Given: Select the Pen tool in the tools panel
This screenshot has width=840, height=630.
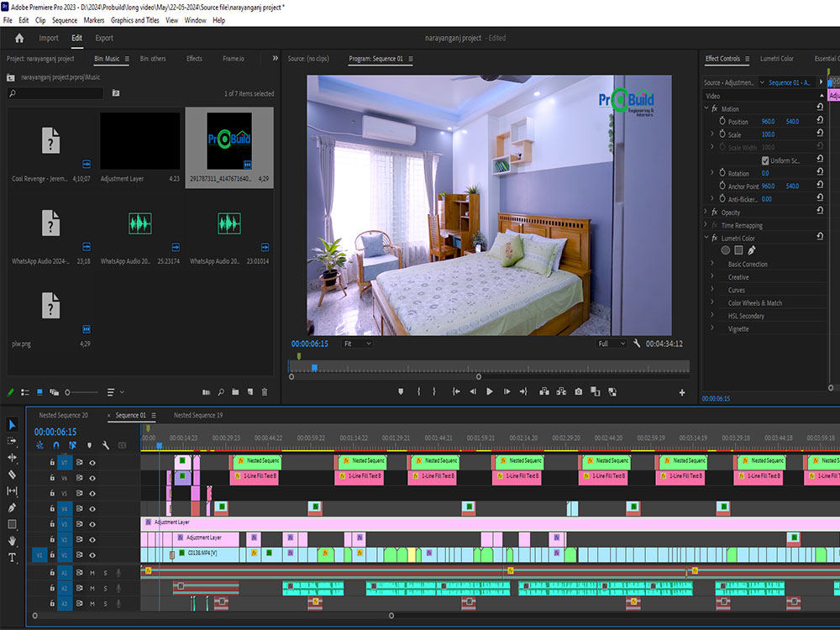Looking at the screenshot, I should tap(12, 507).
